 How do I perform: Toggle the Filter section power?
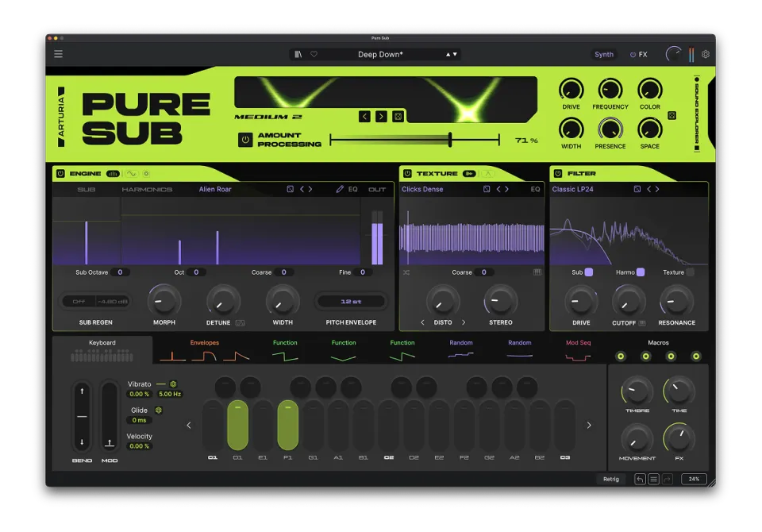[558, 174]
